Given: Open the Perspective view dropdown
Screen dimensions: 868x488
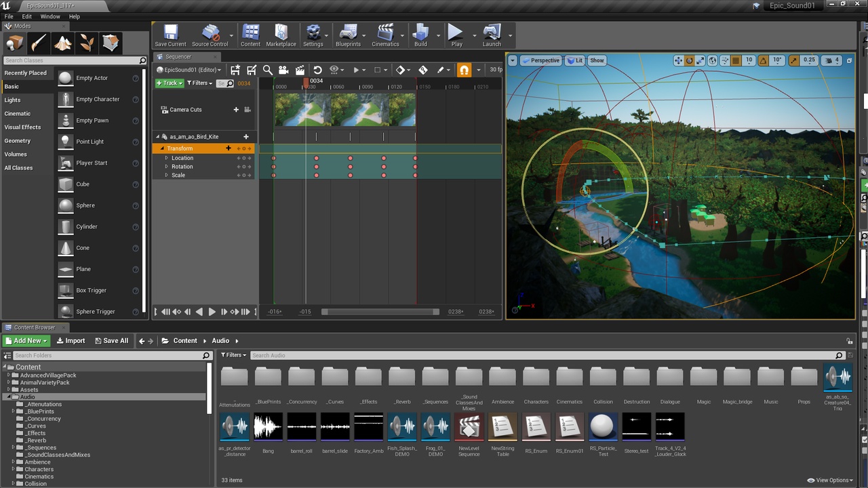Looking at the screenshot, I should point(541,60).
